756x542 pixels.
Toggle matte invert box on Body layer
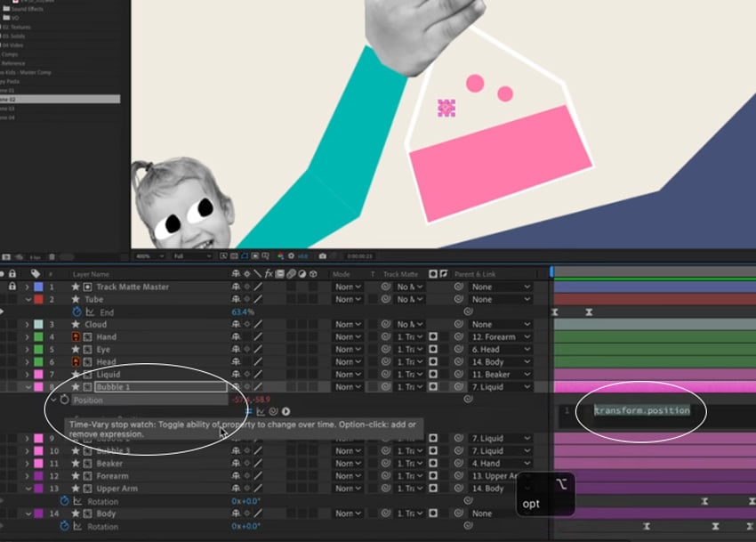coord(433,513)
